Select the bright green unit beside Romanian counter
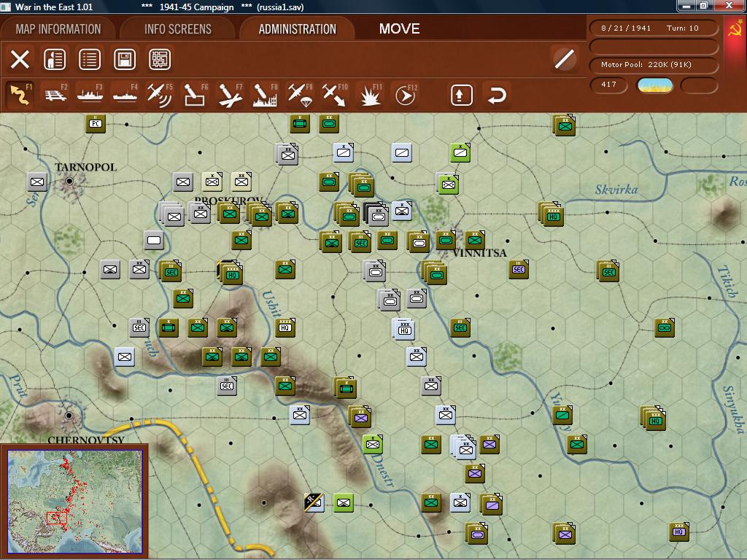This screenshot has height=560, width=747. tap(344, 502)
